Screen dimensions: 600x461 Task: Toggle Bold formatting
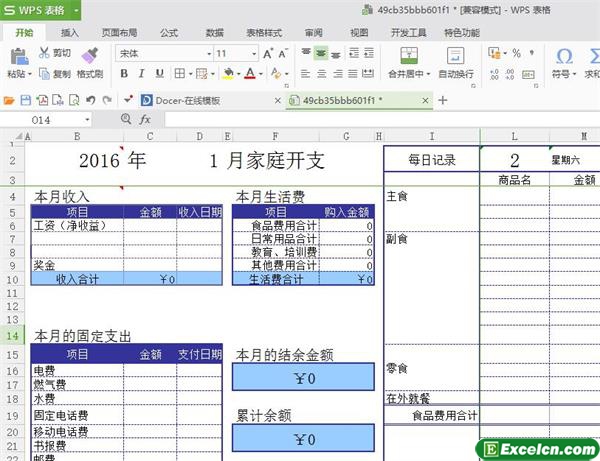click(x=124, y=73)
